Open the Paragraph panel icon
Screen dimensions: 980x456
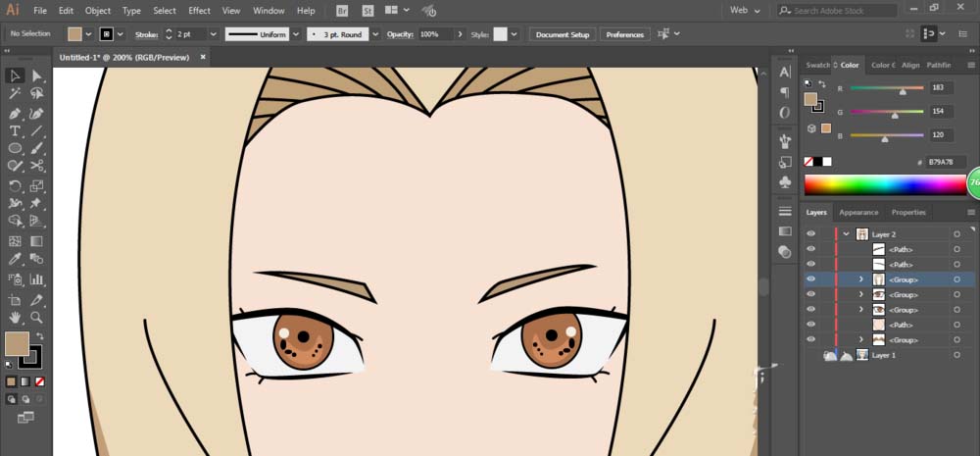(785, 92)
